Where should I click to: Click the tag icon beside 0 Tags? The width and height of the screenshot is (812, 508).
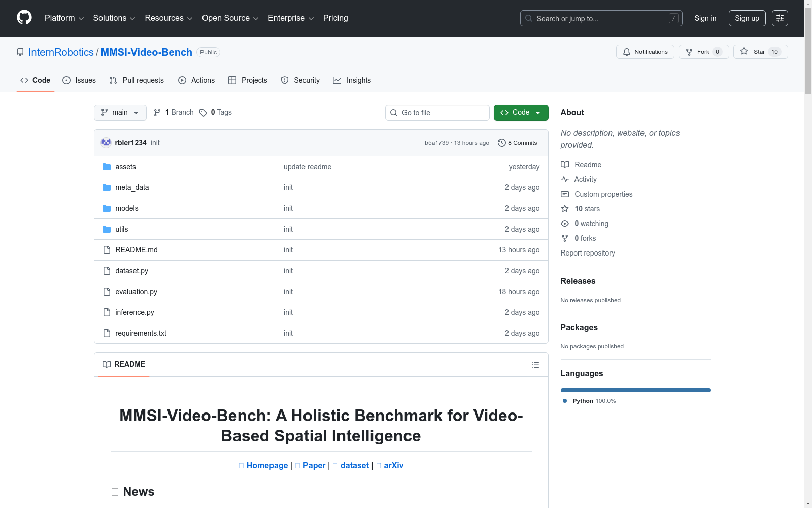pyautogui.click(x=203, y=113)
